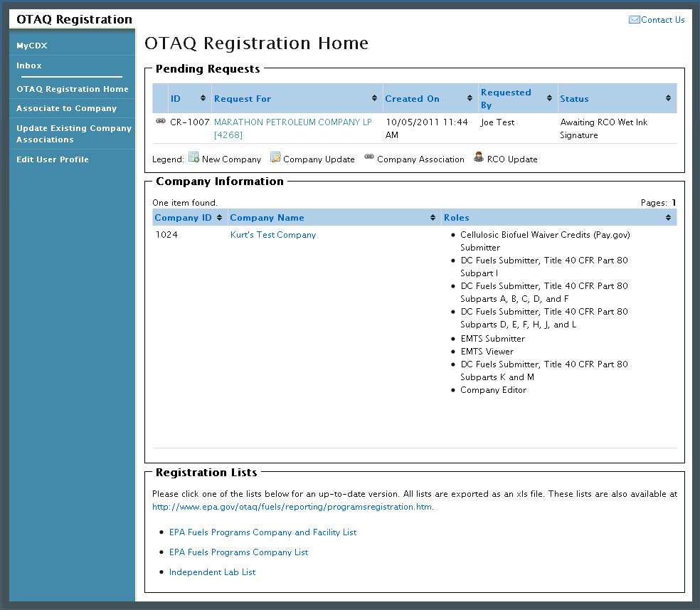Open Edit User Profile in sidebar
The image size is (700, 610).
53,159
